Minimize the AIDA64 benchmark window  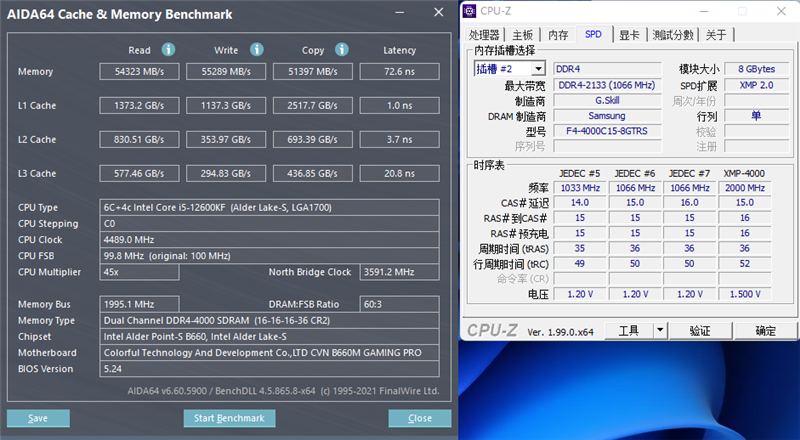pyautogui.click(x=399, y=12)
